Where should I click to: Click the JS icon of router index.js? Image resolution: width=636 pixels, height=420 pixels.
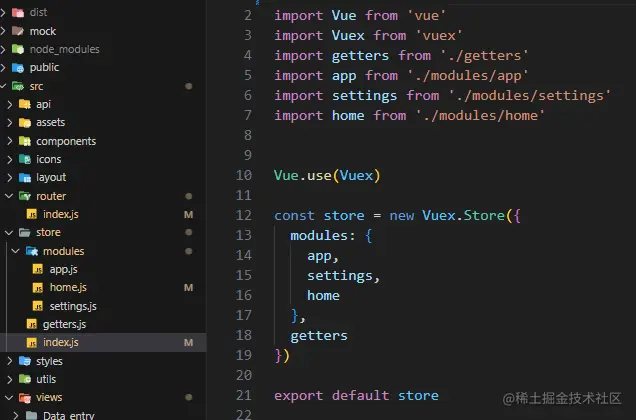[32, 214]
